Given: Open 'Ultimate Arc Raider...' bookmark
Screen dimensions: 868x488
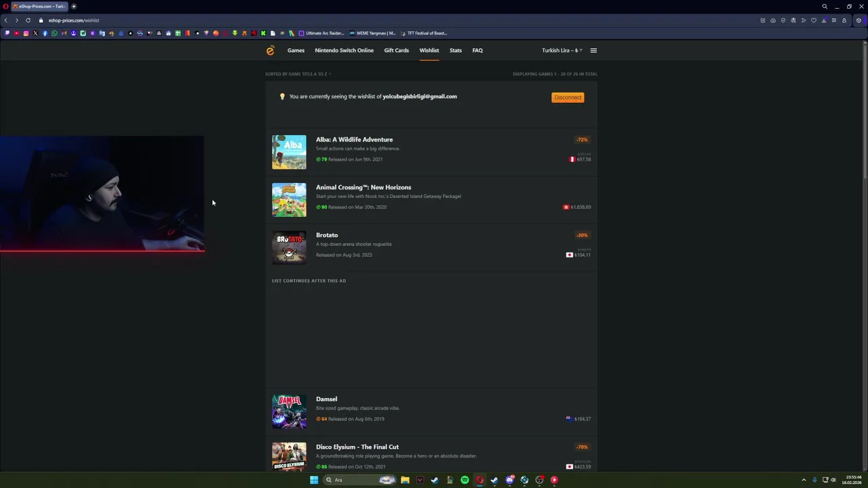Looking at the screenshot, I should 321,33.
